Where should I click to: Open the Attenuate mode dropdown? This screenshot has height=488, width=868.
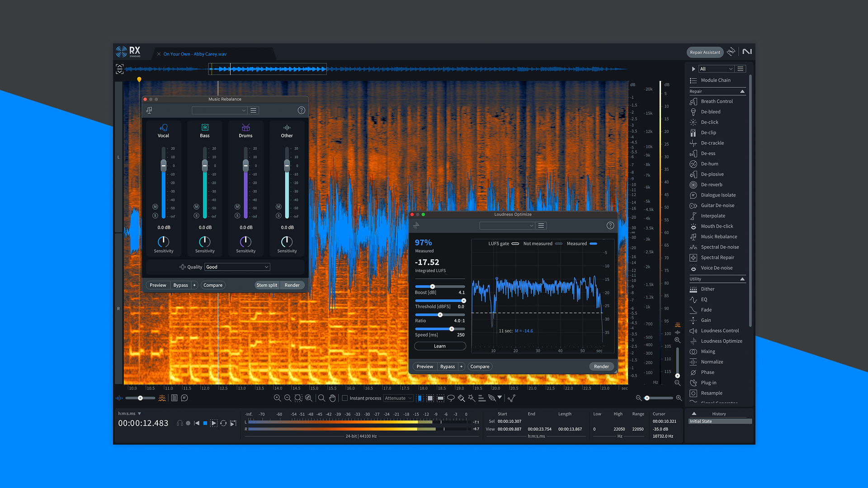click(398, 398)
